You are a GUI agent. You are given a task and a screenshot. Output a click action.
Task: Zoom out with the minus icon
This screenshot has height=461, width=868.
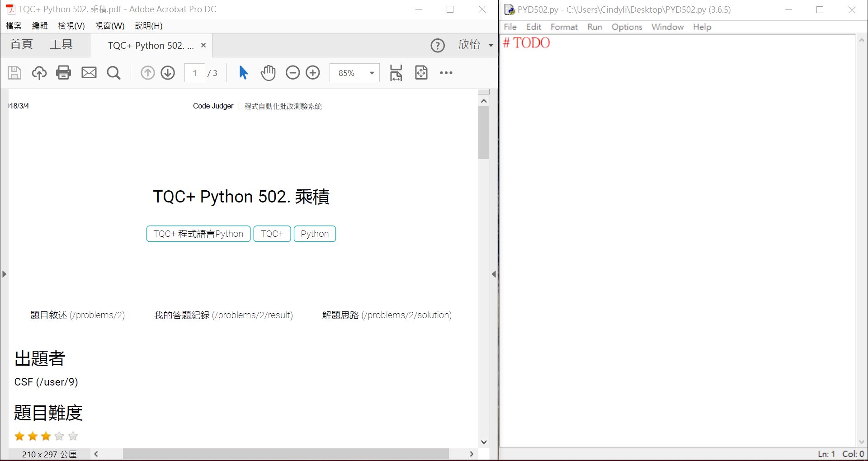292,73
